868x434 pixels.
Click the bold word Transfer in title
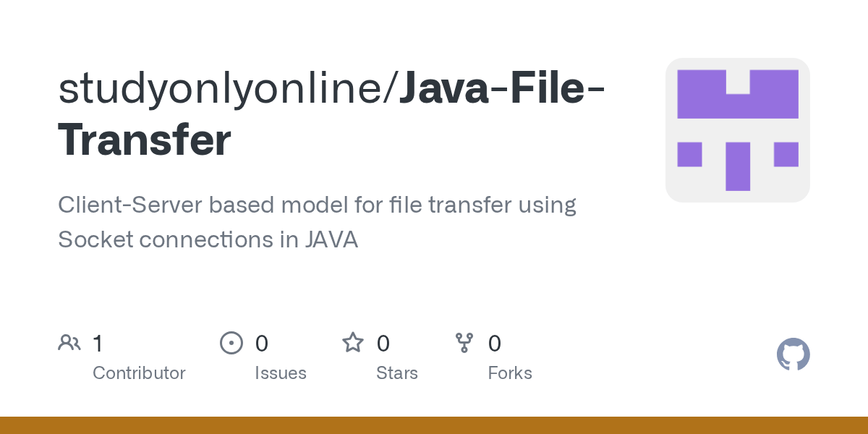[x=145, y=140]
